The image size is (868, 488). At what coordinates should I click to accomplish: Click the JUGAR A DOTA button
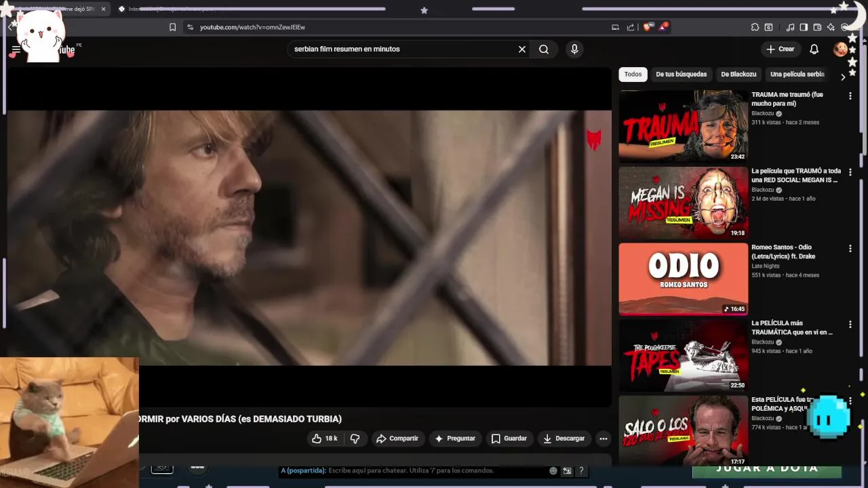coord(767,468)
